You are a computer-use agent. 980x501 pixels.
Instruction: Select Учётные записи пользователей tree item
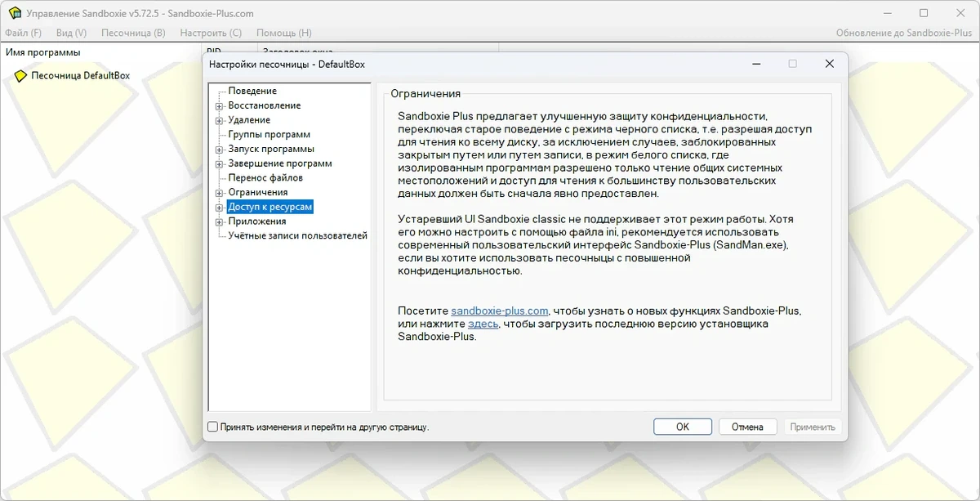point(298,236)
